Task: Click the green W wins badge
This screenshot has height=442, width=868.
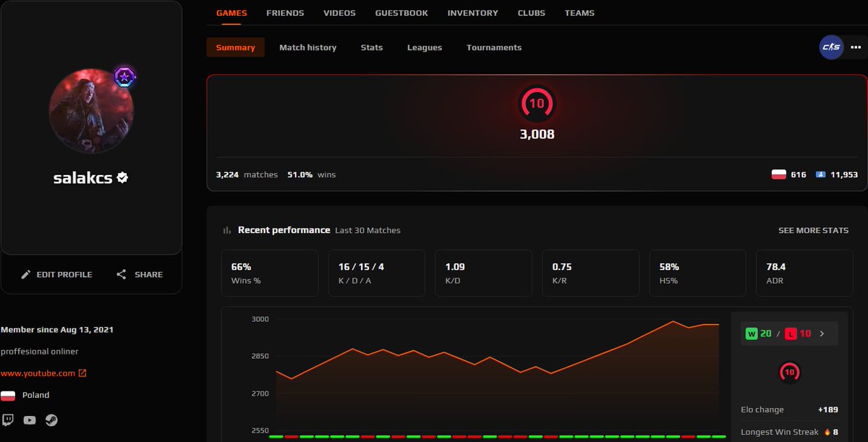Action: tap(752, 333)
